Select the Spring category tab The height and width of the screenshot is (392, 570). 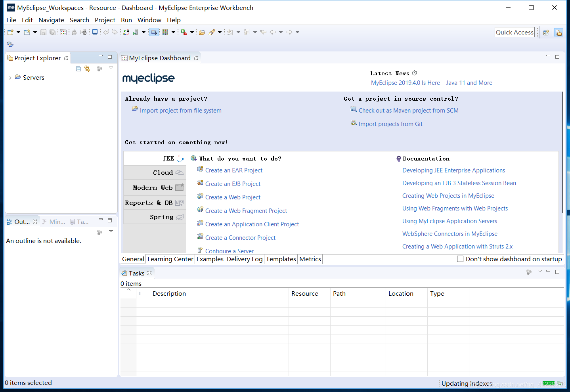click(x=155, y=217)
